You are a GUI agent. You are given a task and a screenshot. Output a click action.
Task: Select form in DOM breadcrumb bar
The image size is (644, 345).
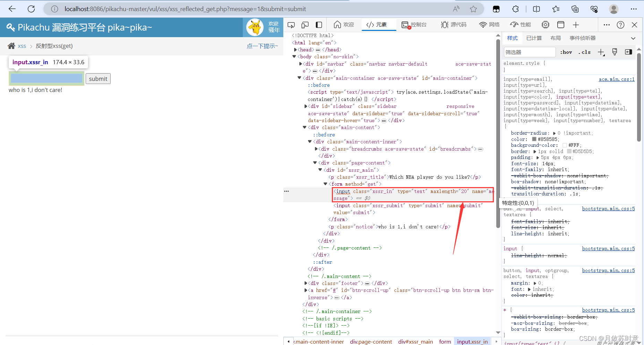(x=445, y=342)
